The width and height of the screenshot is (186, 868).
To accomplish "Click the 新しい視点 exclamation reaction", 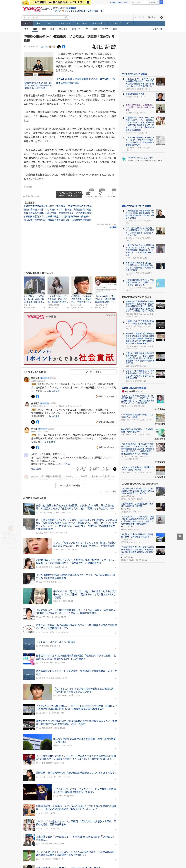I will 112,193.
